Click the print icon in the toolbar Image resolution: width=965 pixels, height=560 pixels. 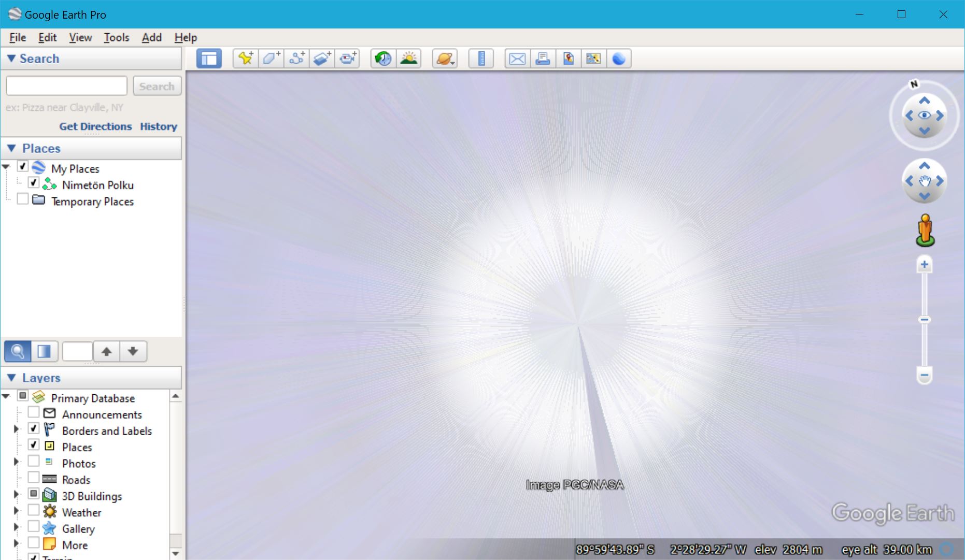[543, 59]
